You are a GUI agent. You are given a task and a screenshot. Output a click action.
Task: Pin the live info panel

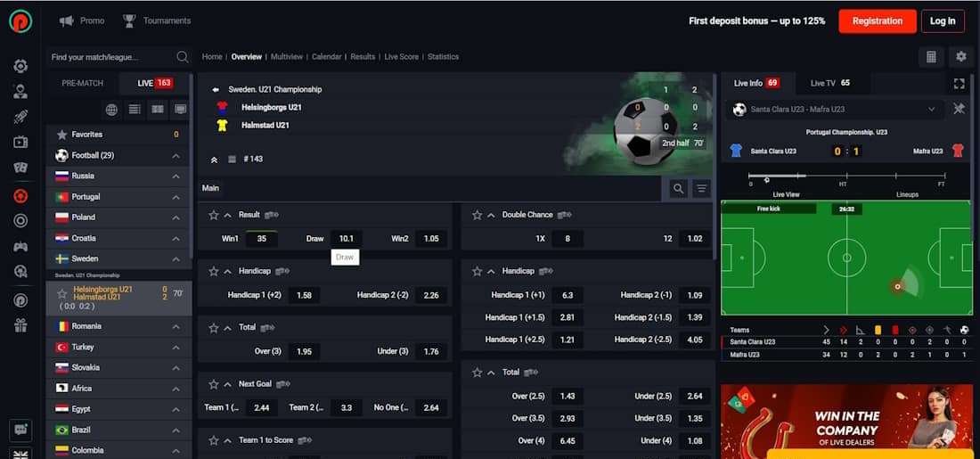click(x=959, y=110)
